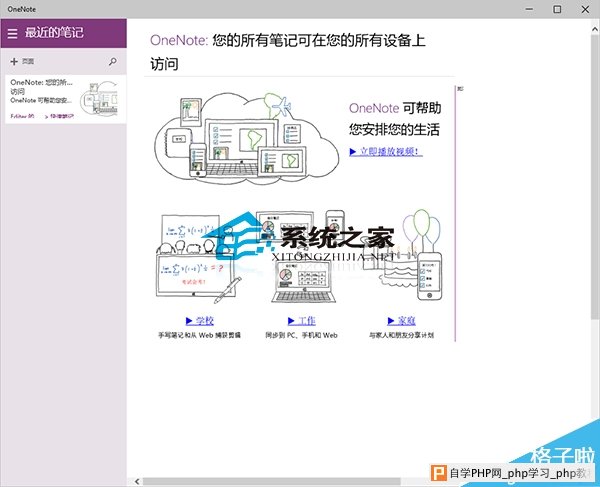Click the scroll up arrow

point(595,29)
